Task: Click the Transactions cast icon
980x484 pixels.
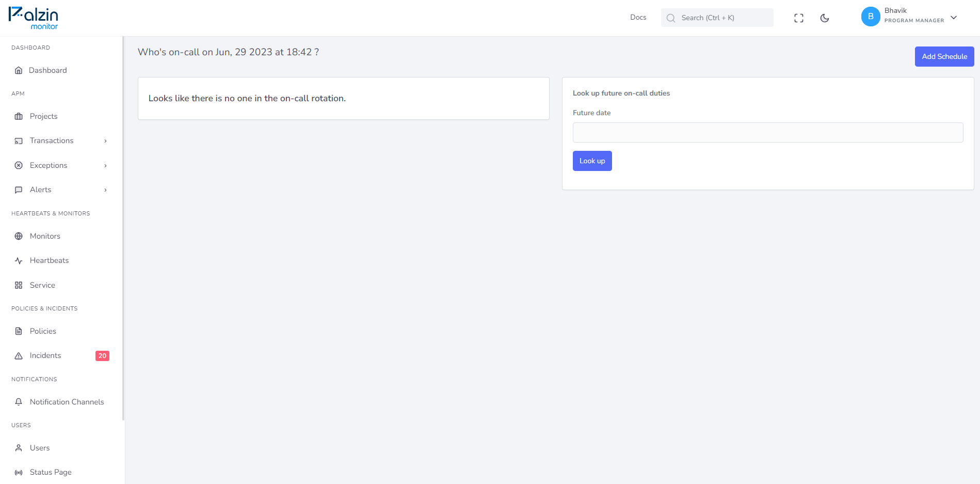Action: click(19, 140)
